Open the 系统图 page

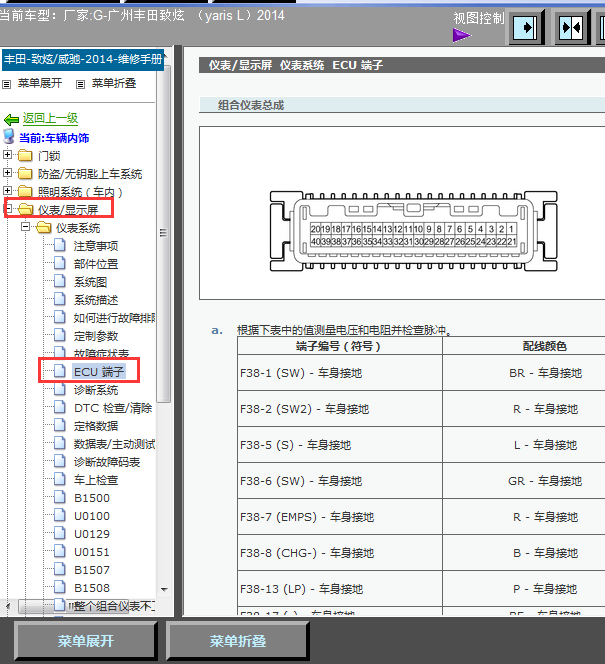90,282
